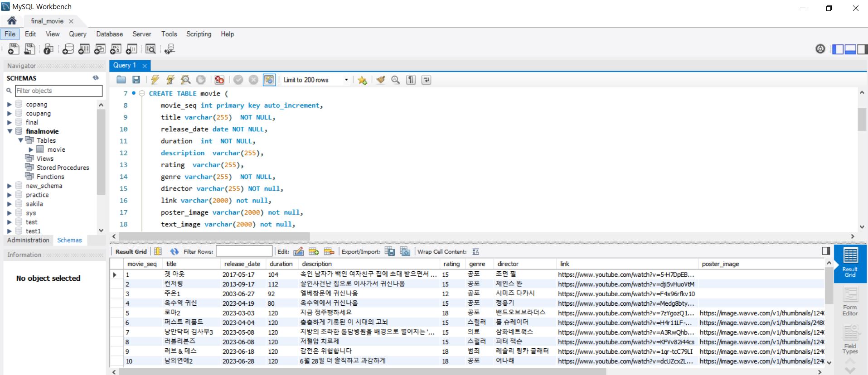Delete selected rows icon
Image resolution: width=868 pixels, height=375 pixels.
tap(329, 251)
